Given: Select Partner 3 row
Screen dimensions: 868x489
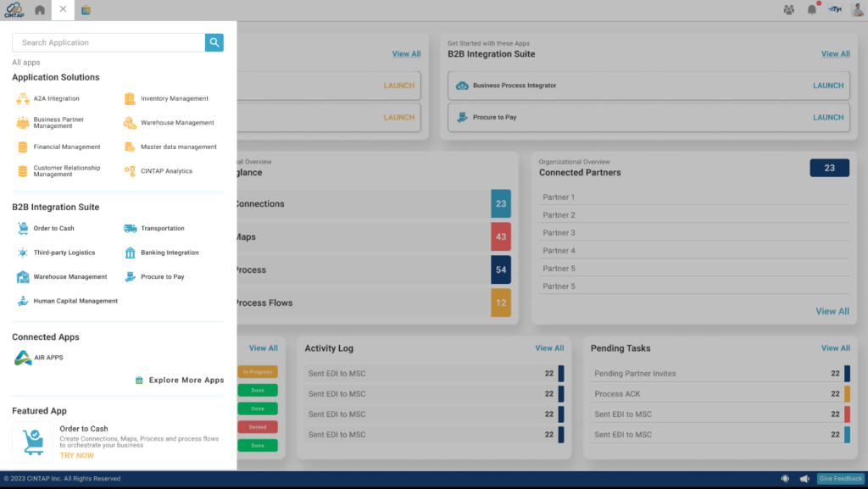Looking at the screenshot, I should [x=693, y=233].
